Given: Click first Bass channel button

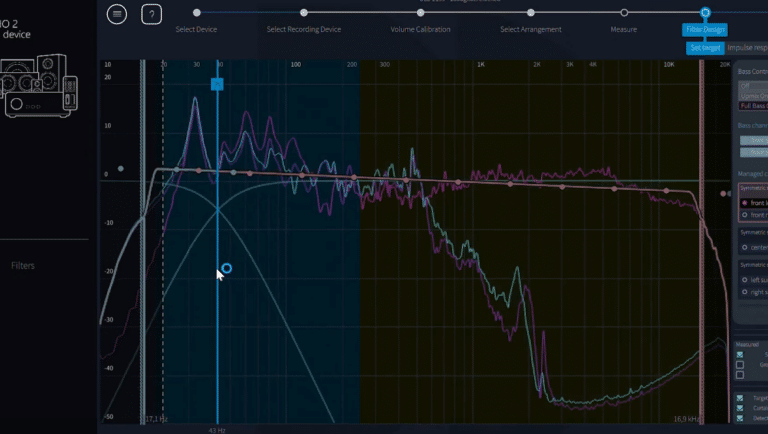Looking at the screenshot, I should (x=754, y=140).
